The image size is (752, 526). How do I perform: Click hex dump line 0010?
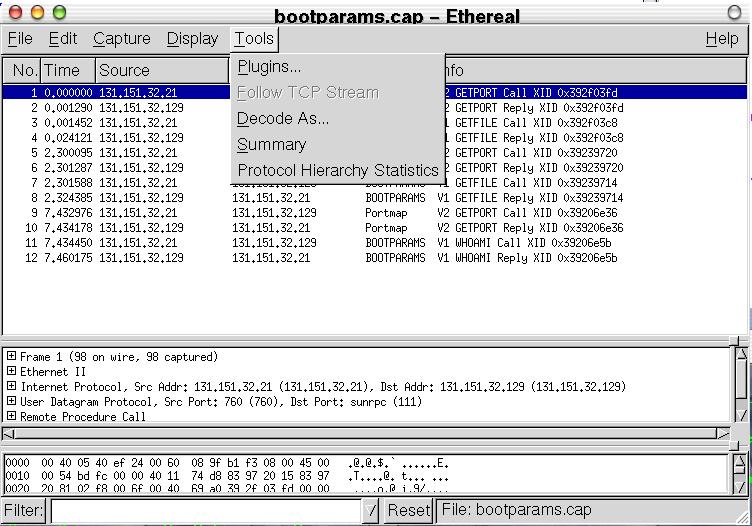pos(227,476)
